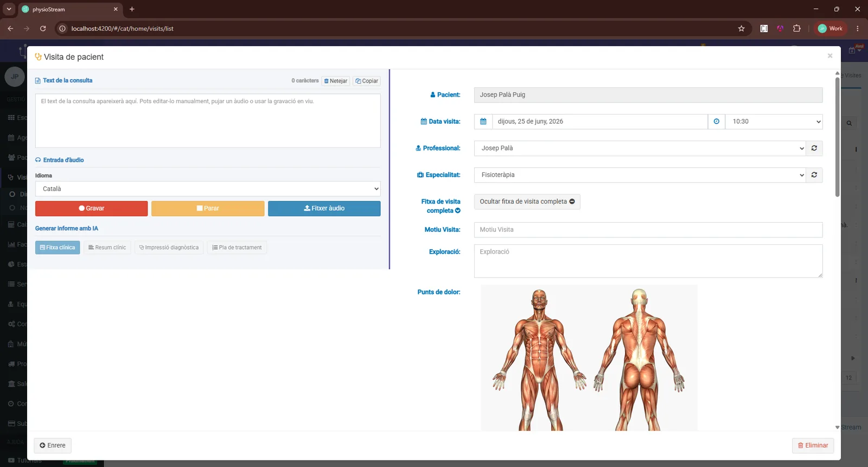
Task: Open a new browser tab
Action: pyautogui.click(x=132, y=9)
